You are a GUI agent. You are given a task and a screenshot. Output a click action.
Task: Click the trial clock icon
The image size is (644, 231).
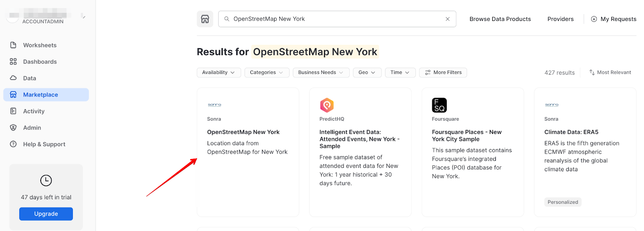coord(46,180)
